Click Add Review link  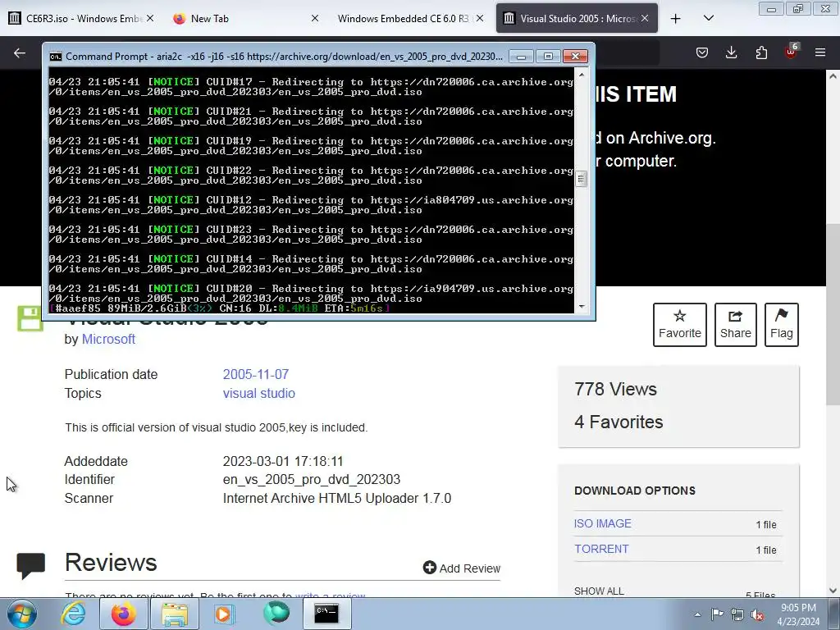click(x=462, y=568)
